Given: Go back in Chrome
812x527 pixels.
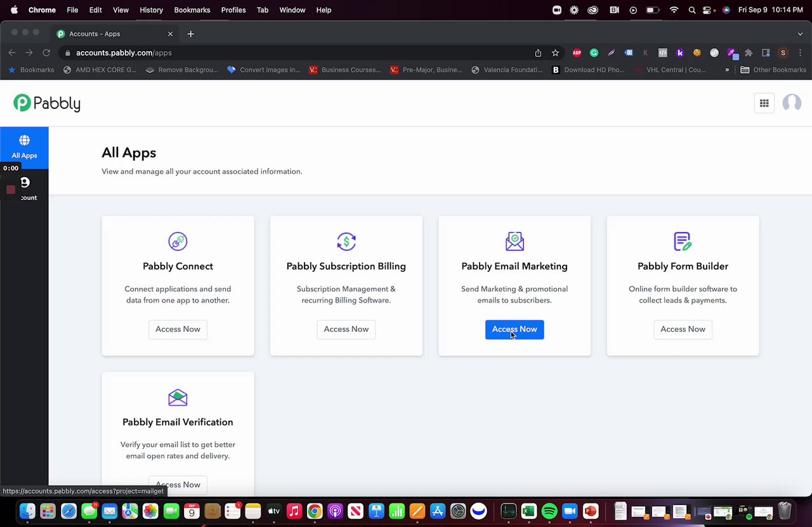Looking at the screenshot, I should click(12, 53).
